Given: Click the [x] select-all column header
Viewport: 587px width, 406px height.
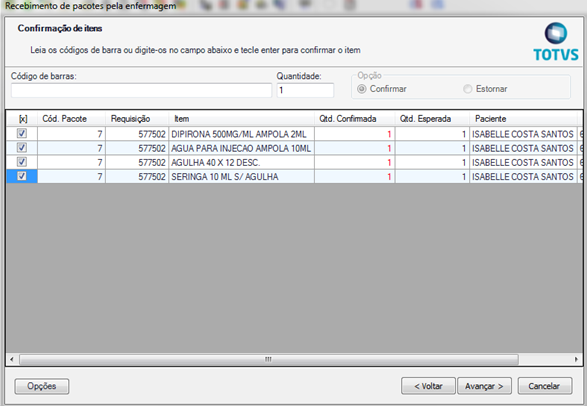Looking at the screenshot, I should pos(22,119).
